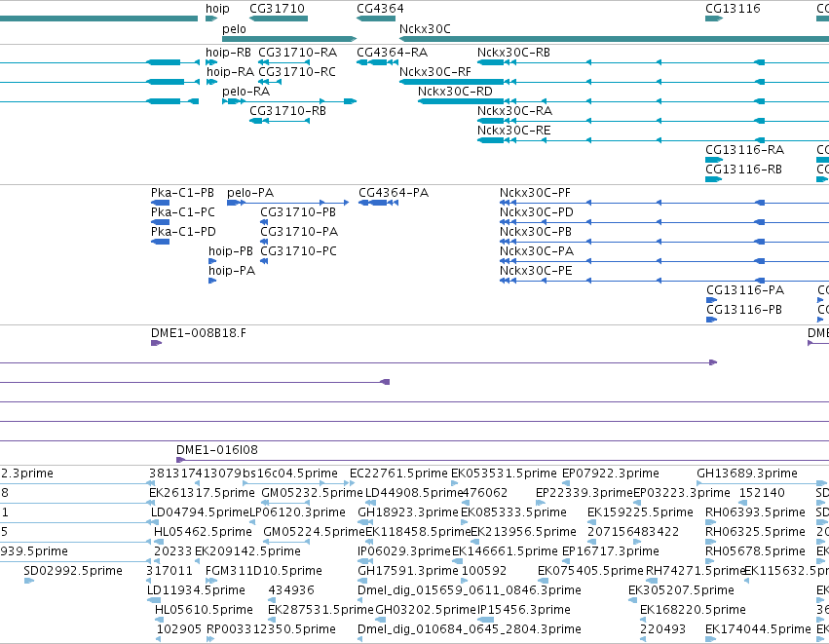The width and height of the screenshot is (829, 644).
Task: Select the RP003312350.5prime EST label
Action: click(x=271, y=629)
